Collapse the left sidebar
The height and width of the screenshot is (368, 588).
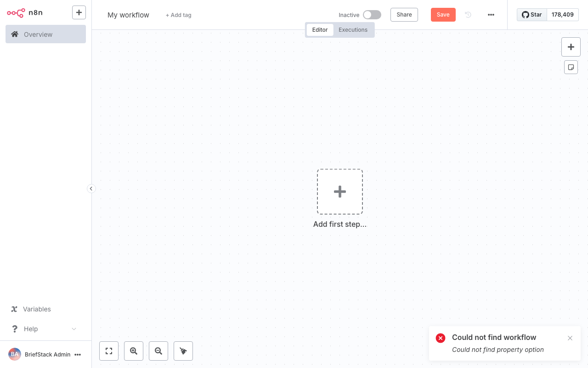pyautogui.click(x=91, y=189)
